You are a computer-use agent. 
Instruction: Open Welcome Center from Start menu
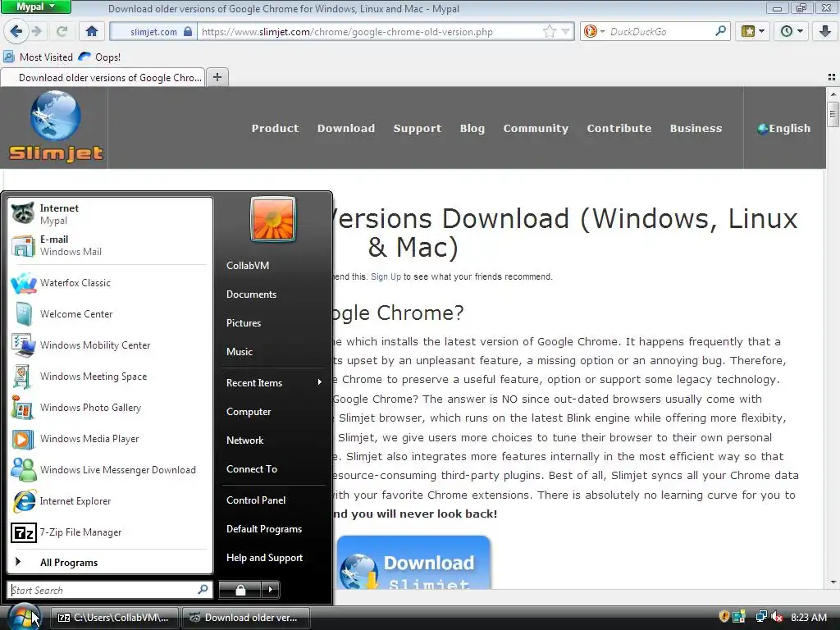(110, 314)
